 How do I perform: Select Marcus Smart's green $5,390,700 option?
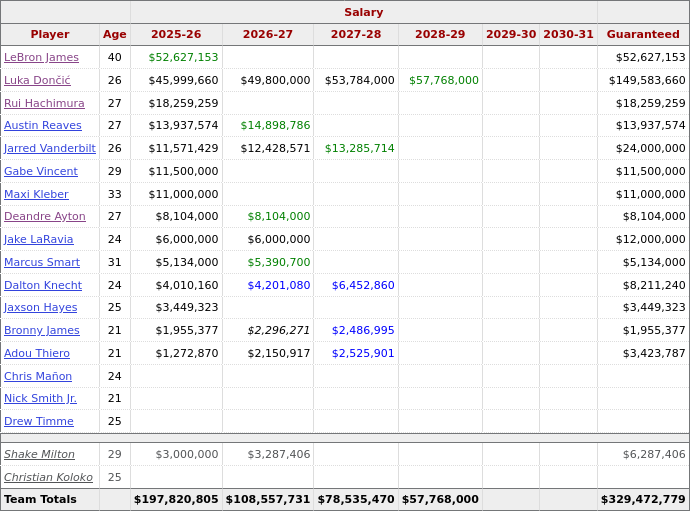pyautogui.click(x=279, y=262)
